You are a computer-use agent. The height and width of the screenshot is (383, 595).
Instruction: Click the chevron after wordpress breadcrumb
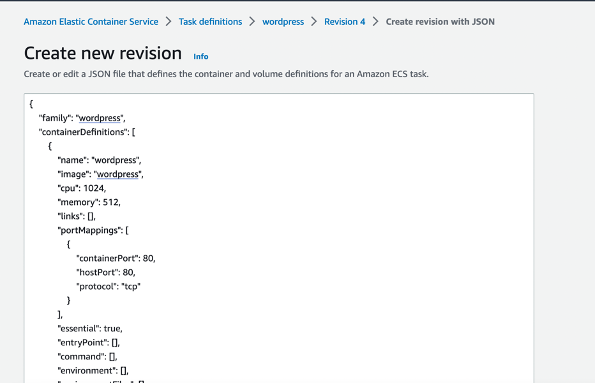314,22
